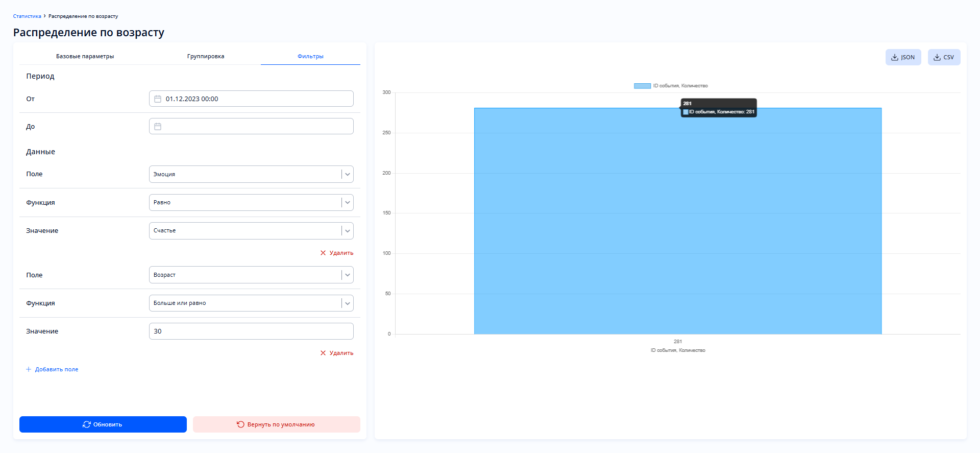Toggle chart legend ID события, Количество
The image size is (980, 453).
671,86
